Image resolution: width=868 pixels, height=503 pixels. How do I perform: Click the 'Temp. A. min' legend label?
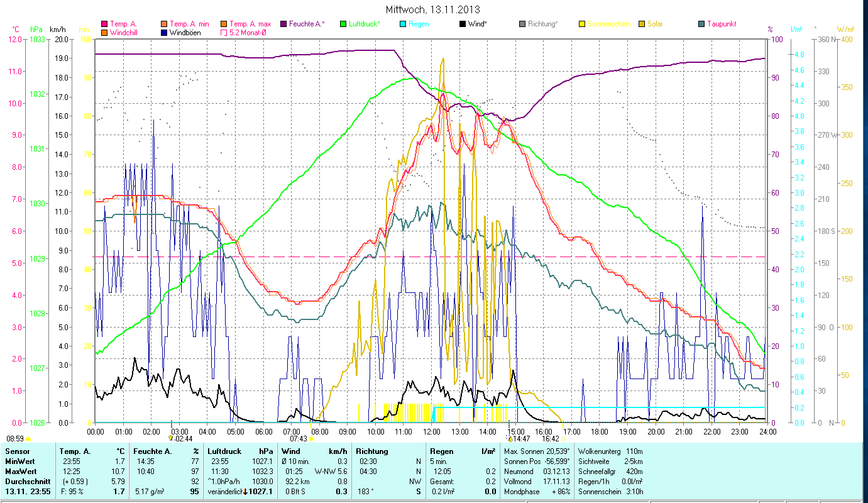click(190, 24)
